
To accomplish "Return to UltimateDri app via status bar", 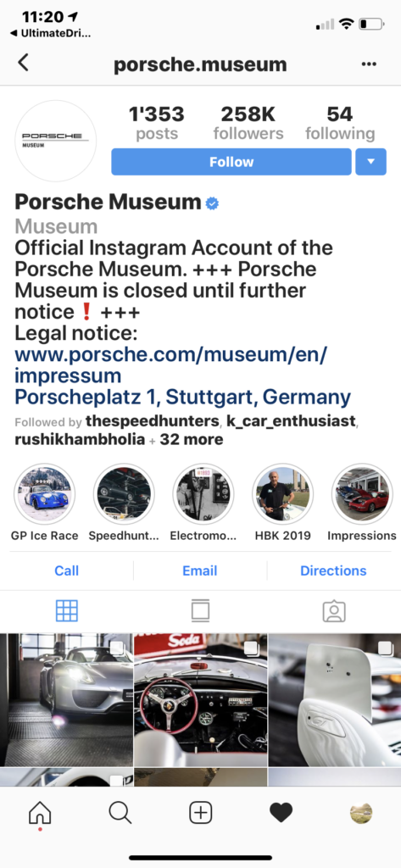I will (x=50, y=33).
